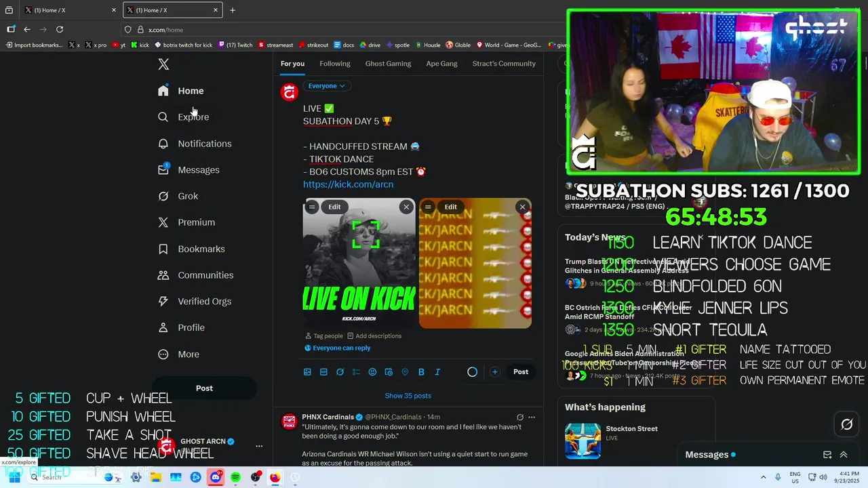The width and height of the screenshot is (868, 488).
Task: Add a poll from the composer toolbar
Action: (x=356, y=372)
